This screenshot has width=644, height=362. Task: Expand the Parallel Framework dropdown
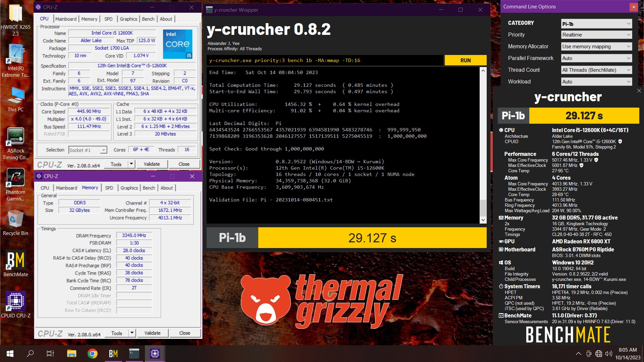[597, 58]
